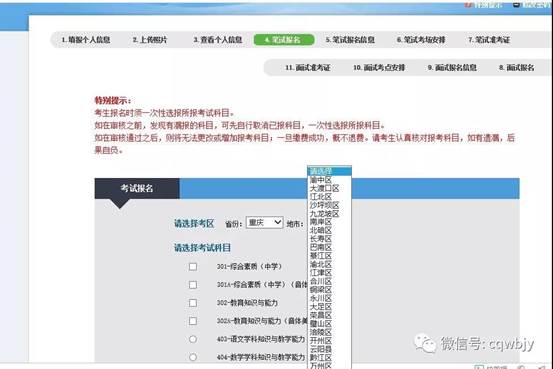The height and width of the screenshot is (369, 553).
Task: Choose 渝中区 from the district list
Action: (x=320, y=180)
